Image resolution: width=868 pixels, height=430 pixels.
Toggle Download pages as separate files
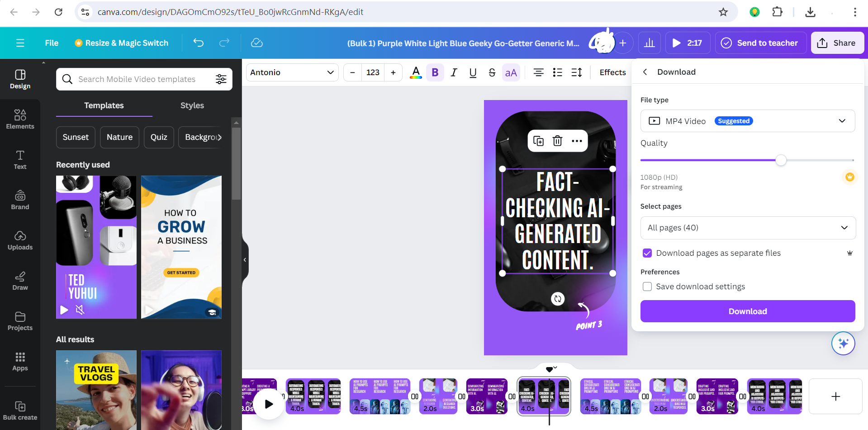tap(647, 253)
